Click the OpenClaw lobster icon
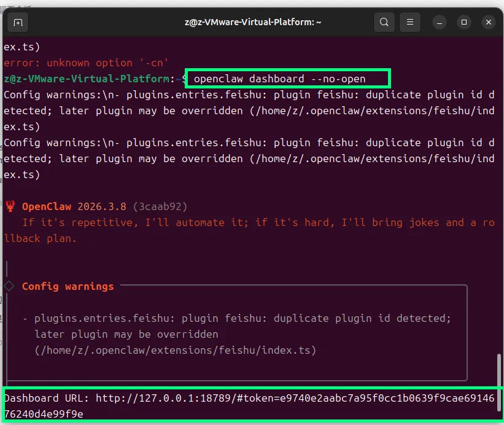 10,206
